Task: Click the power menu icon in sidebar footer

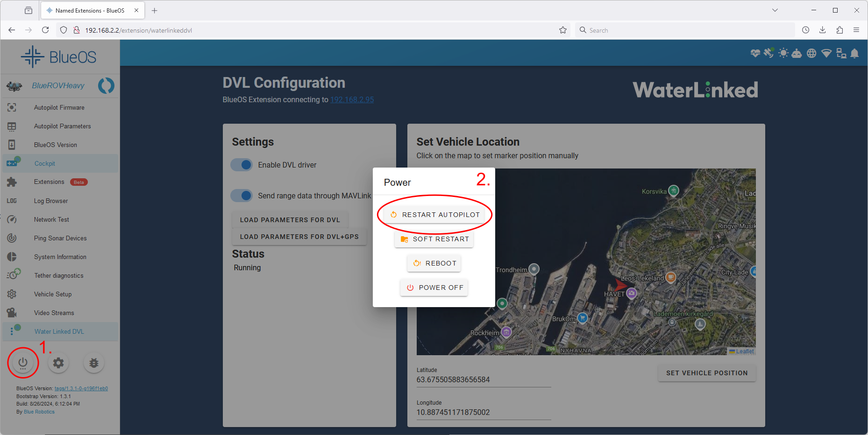Action: pyautogui.click(x=23, y=363)
